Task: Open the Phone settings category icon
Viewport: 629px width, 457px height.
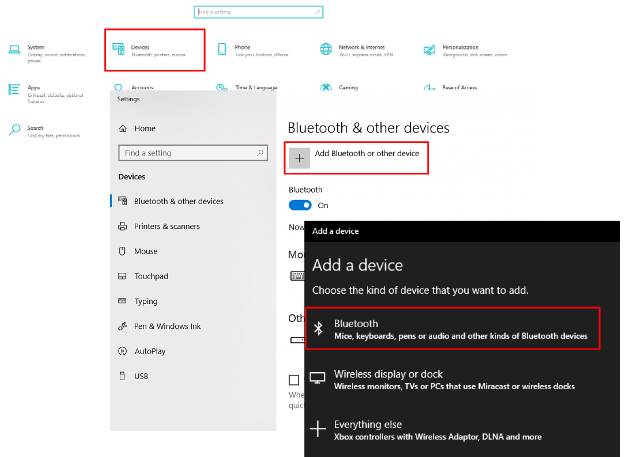Action: tap(222, 49)
